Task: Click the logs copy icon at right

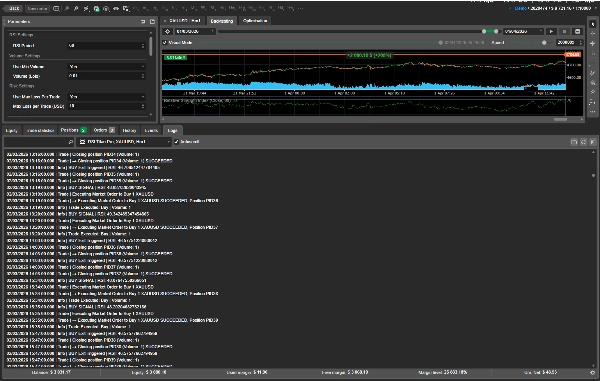Action: (x=574, y=142)
